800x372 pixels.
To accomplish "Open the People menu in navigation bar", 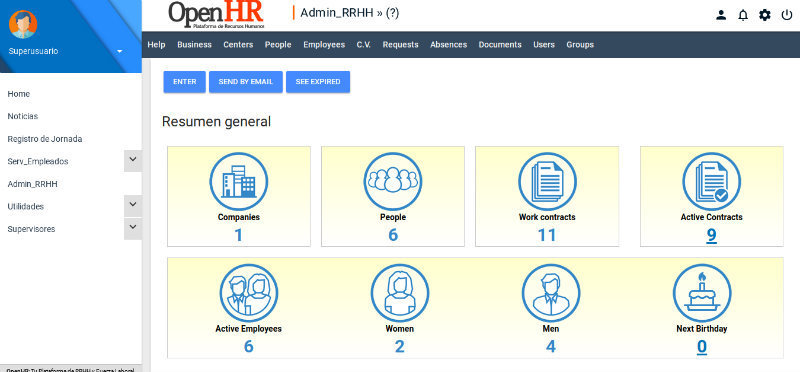I will pyautogui.click(x=278, y=44).
